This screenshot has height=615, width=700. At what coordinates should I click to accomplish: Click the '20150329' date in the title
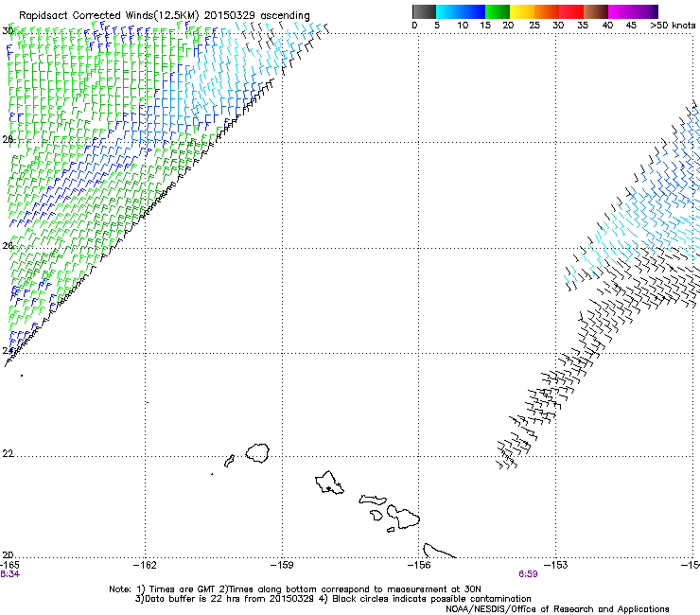[230, 15]
